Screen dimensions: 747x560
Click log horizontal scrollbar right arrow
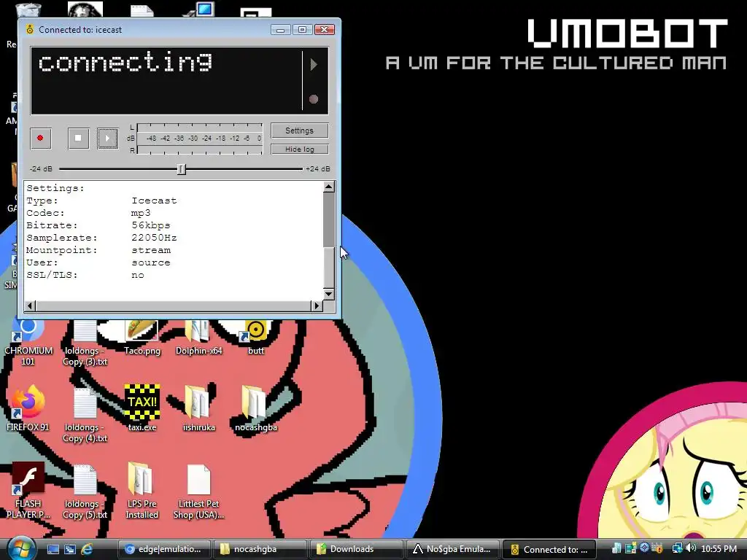tap(317, 306)
